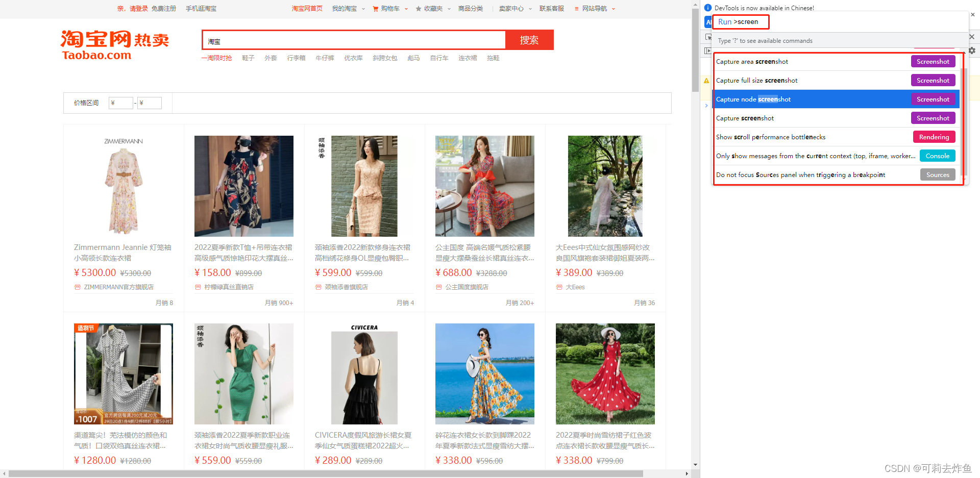The width and height of the screenshot is (980, 478).
Task: Toggle the DevTools console sidebar icon
Action: point(707,51)
